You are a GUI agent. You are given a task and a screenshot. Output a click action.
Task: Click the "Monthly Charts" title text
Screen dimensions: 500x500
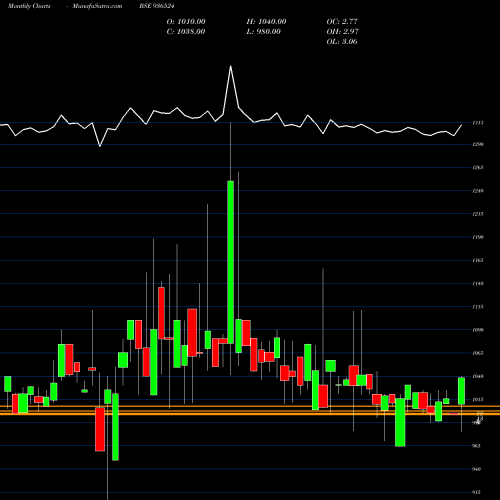pos(29,6)
